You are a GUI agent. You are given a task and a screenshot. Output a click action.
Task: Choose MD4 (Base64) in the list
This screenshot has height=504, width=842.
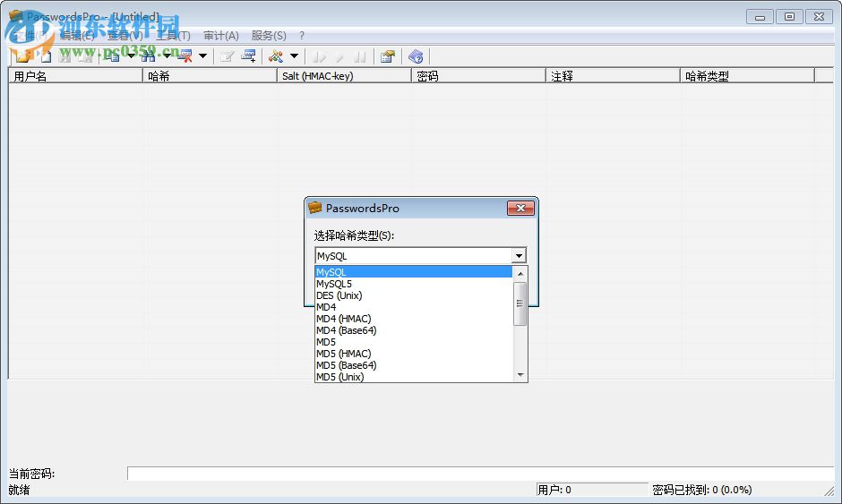click(414, 330)
